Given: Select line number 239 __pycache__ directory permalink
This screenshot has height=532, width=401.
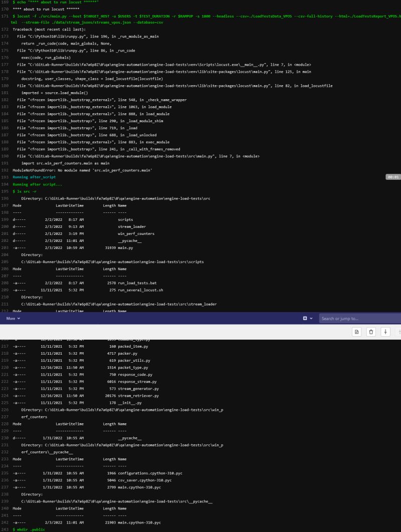Looking at the screenshot, I should [x=5, y=501].
